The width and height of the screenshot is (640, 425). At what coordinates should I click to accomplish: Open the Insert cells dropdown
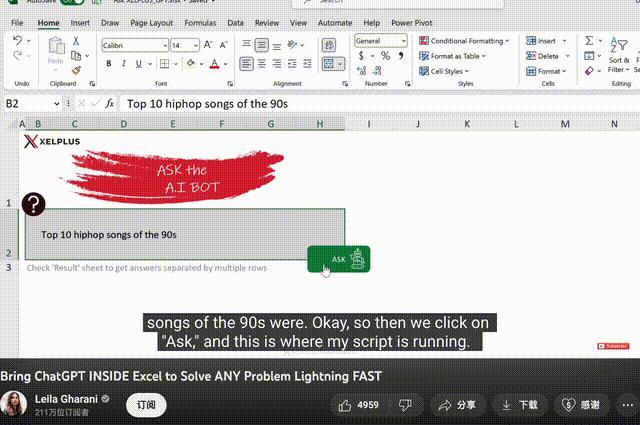click(x=564, y=41)
